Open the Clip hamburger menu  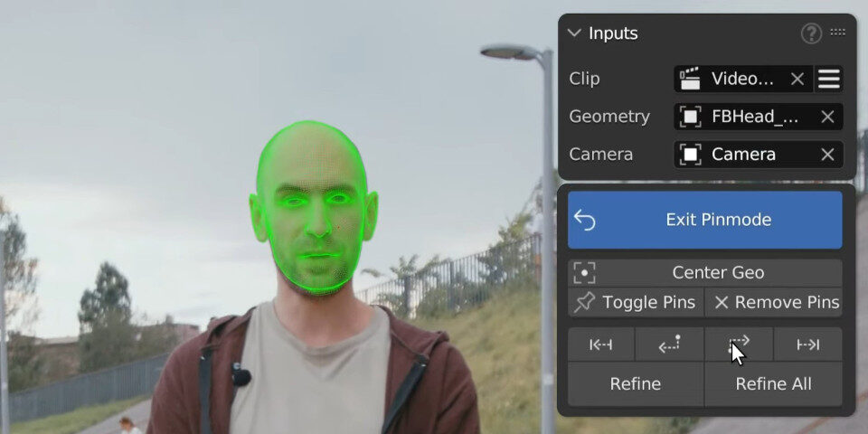click(829, 79)
